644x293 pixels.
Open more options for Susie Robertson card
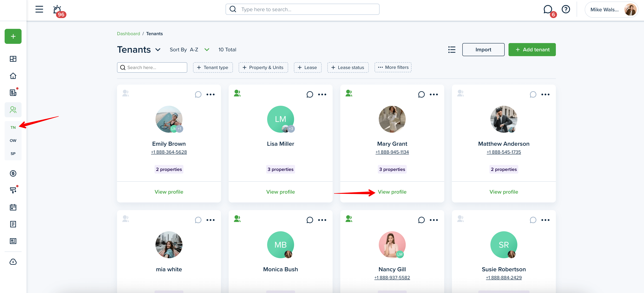point(545,220)
